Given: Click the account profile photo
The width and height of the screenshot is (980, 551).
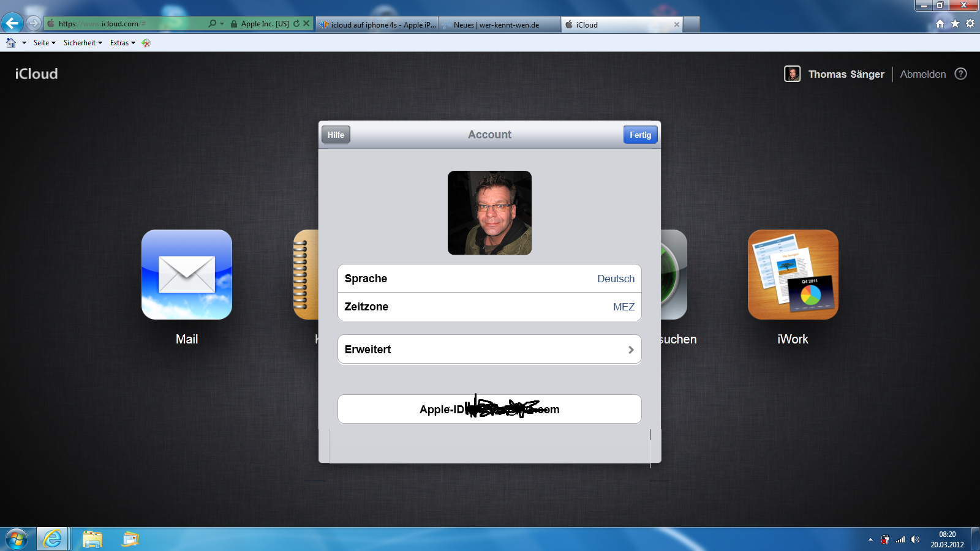Looking at the screenshot, I should [489, 212].
